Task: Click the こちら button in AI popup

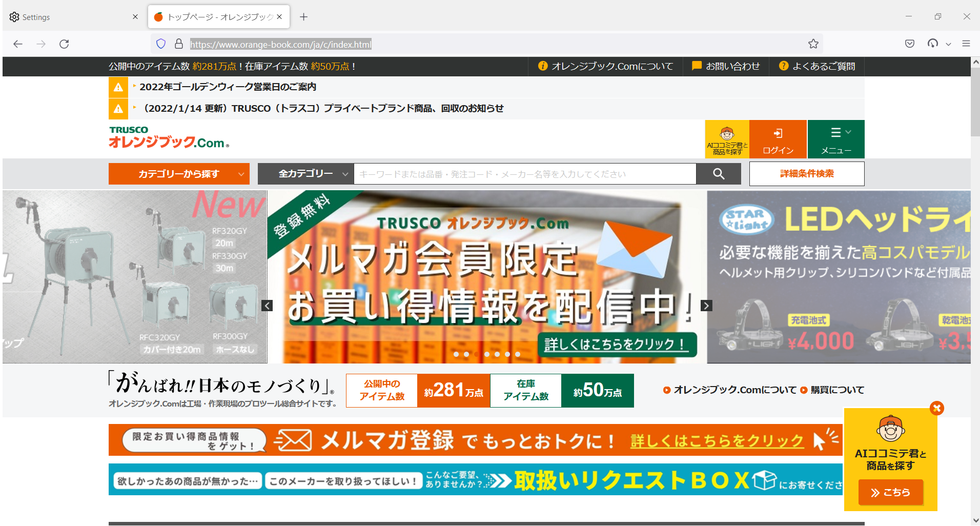Action: click(891, 492)
